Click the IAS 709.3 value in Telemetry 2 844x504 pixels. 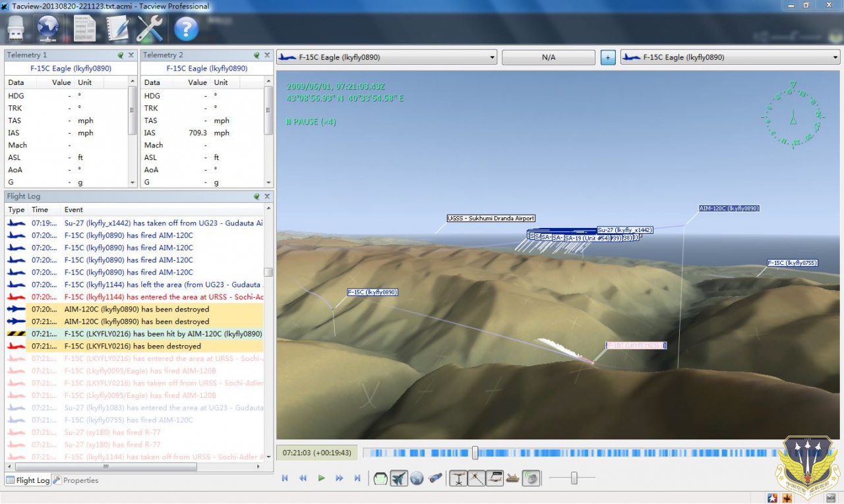(x=196, y=132)
